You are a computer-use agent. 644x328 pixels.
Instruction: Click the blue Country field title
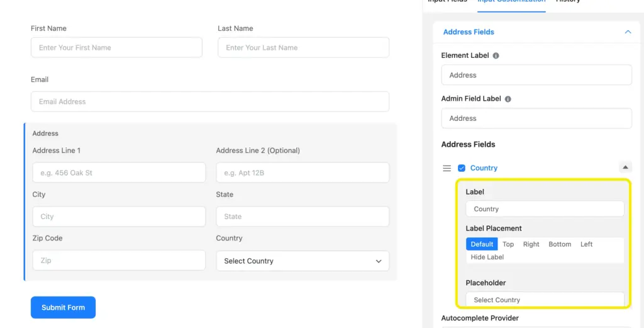click(x=484, y=168)
